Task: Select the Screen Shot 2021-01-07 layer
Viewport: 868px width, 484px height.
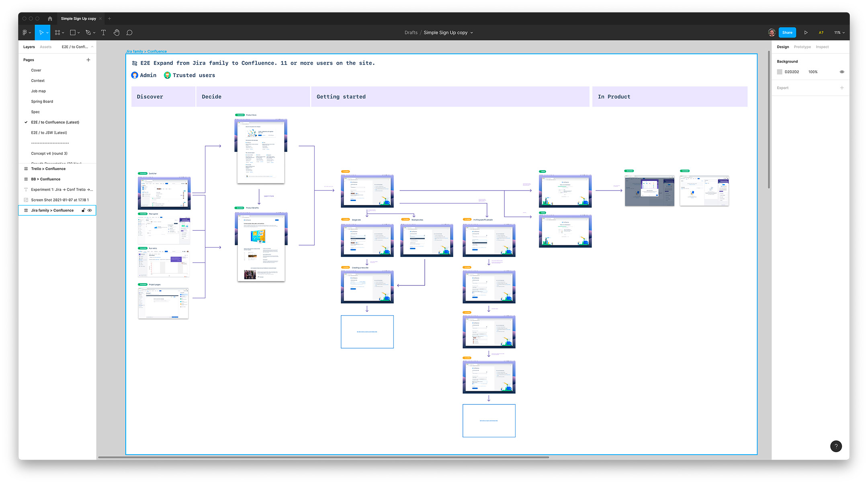Action: click(60, 200)
